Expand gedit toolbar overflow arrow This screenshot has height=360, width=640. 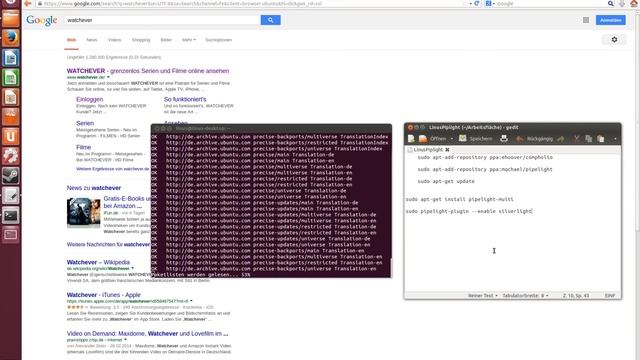615,139
